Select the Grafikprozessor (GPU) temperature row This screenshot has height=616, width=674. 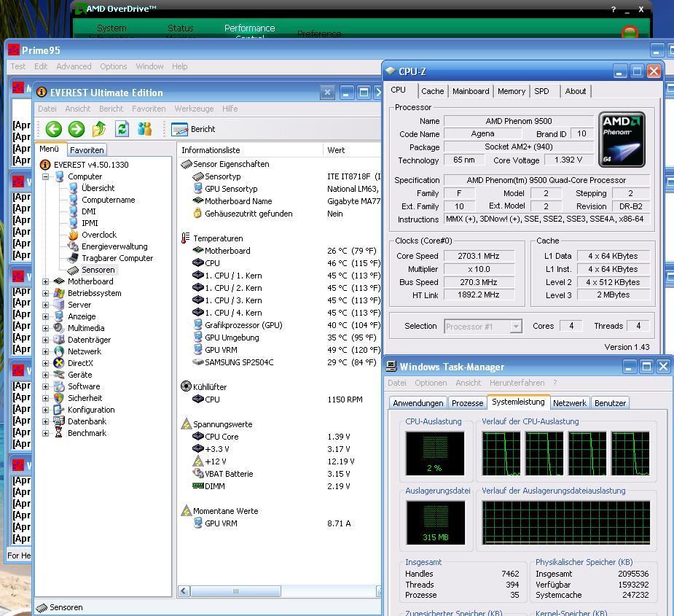286,325
